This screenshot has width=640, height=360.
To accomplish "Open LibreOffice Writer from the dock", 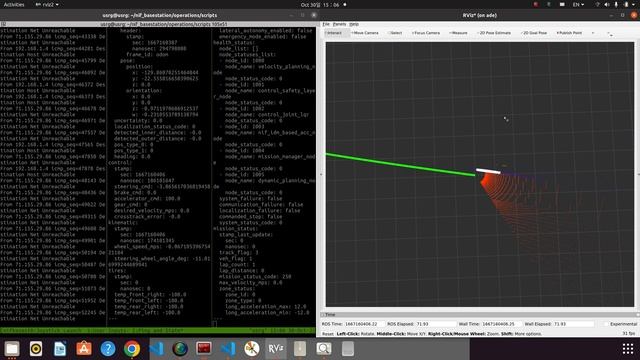I will pyautogui.click(x=60, y=349).
